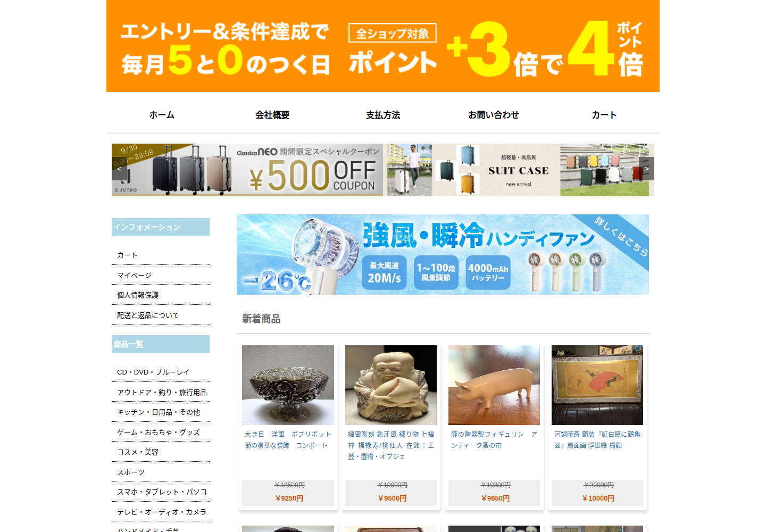766x532 pixels.
Task: Click the インフォメーション sidebar header
Action: [161, 227]
